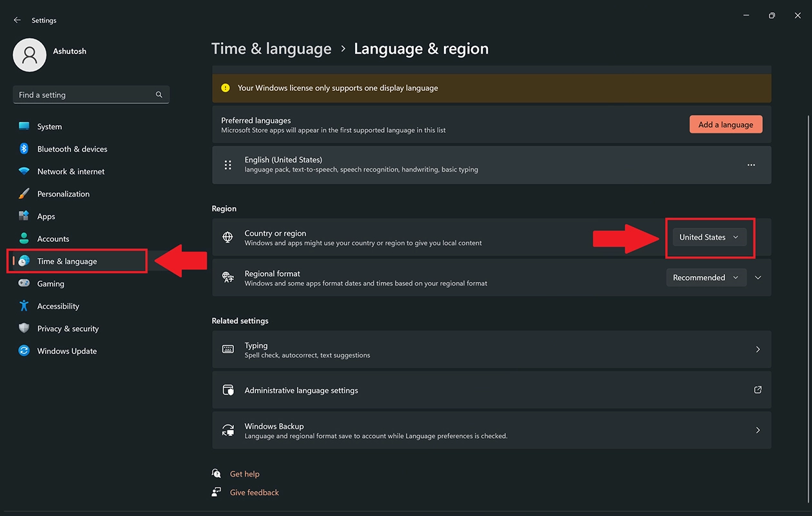Click the Accounts person icon
The width and height of the screenshot is (812, 516).
pos(24,239)
